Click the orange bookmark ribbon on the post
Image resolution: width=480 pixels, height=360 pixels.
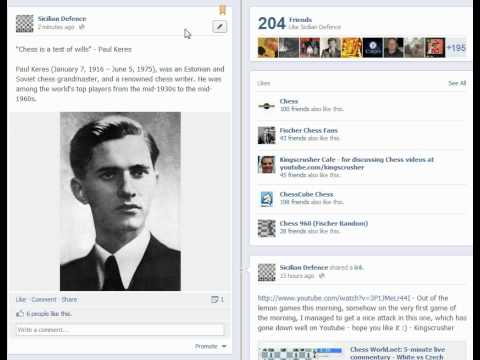click(222, 10)
